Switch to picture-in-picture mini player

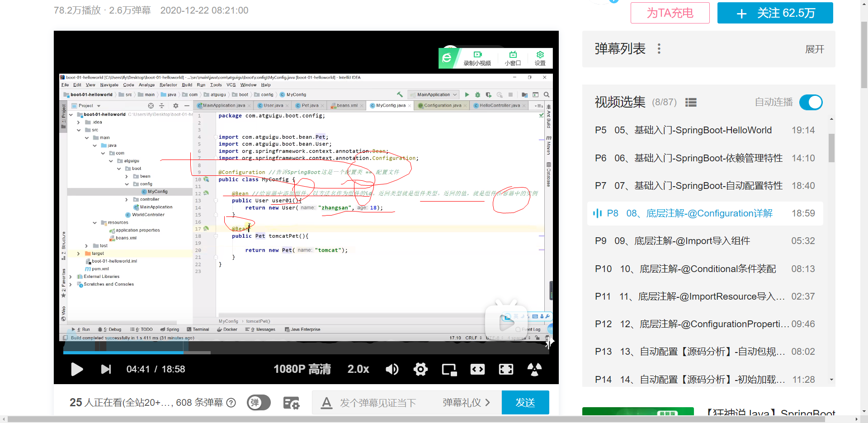coord(449,370)
